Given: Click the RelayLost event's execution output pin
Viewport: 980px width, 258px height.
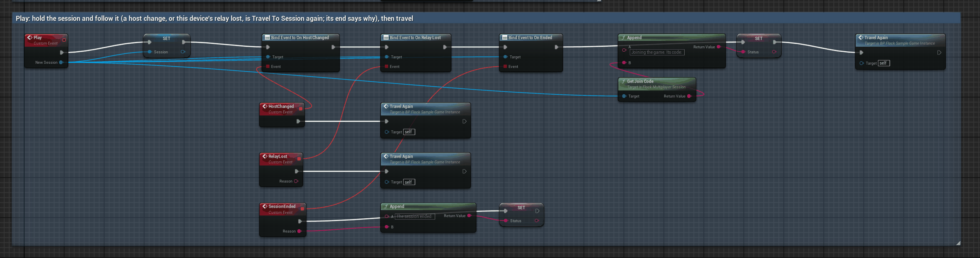Looking at the screenshot, I should 297,171.
